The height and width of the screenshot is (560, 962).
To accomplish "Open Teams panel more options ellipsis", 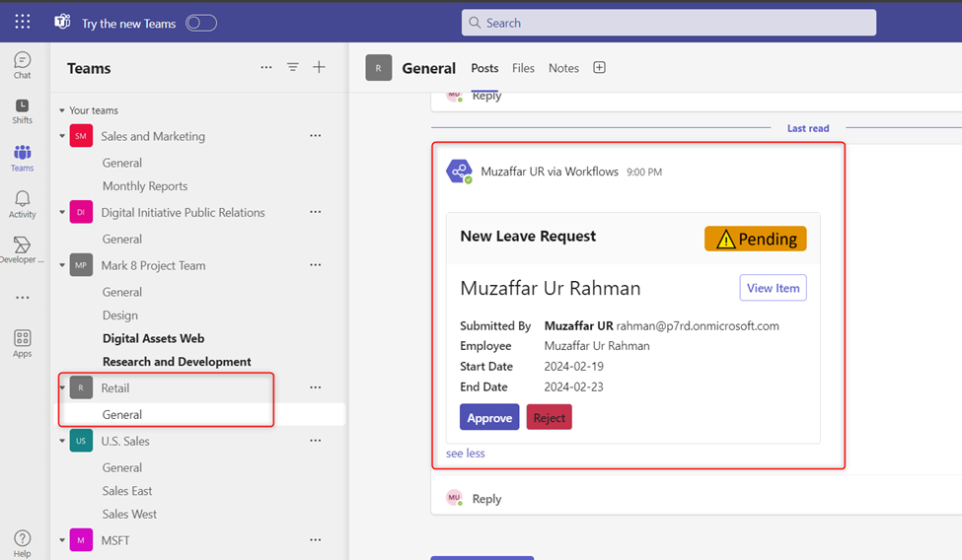I will 265,67.
